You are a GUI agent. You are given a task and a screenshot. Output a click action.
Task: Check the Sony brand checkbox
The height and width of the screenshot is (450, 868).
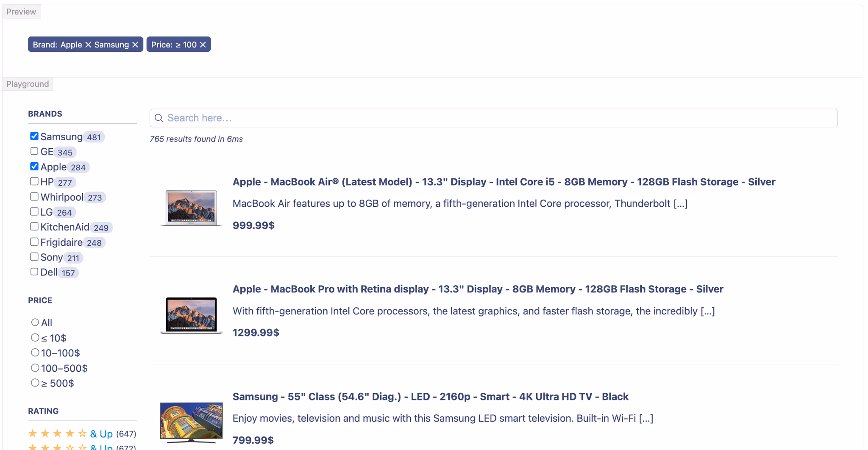coord(34,257)
